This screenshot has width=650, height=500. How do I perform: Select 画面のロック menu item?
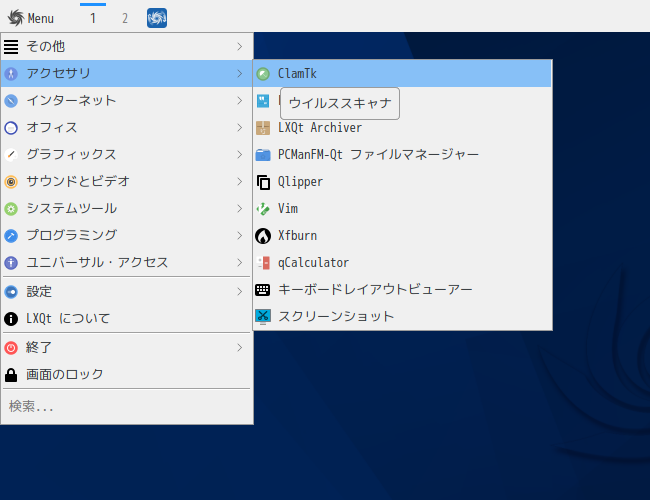(127, 375)
